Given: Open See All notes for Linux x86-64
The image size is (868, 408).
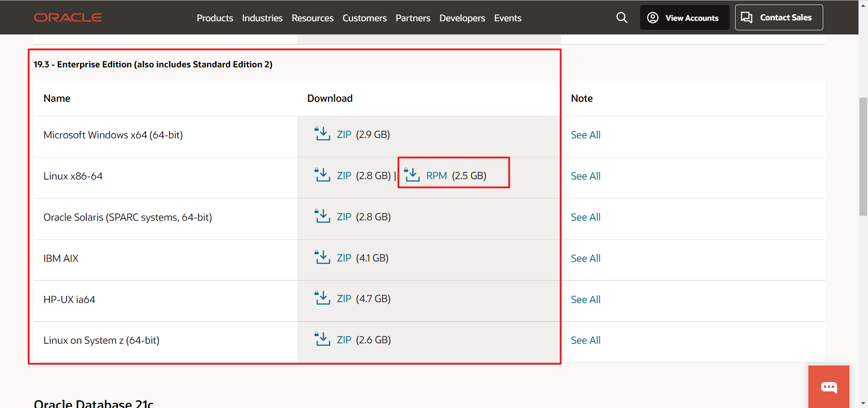Looking at the screenshot, I should [585, 176].
